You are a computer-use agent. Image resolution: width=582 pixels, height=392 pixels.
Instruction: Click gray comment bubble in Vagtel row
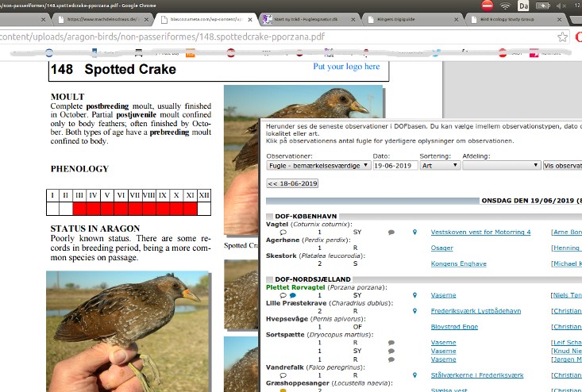click(x=391, y=233)
